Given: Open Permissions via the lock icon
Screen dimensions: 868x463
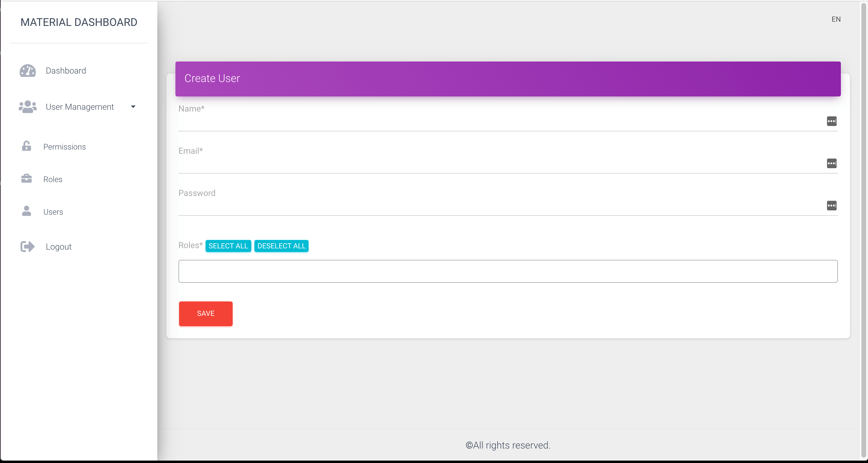Looking at the screenshot, I should (27, 146).
